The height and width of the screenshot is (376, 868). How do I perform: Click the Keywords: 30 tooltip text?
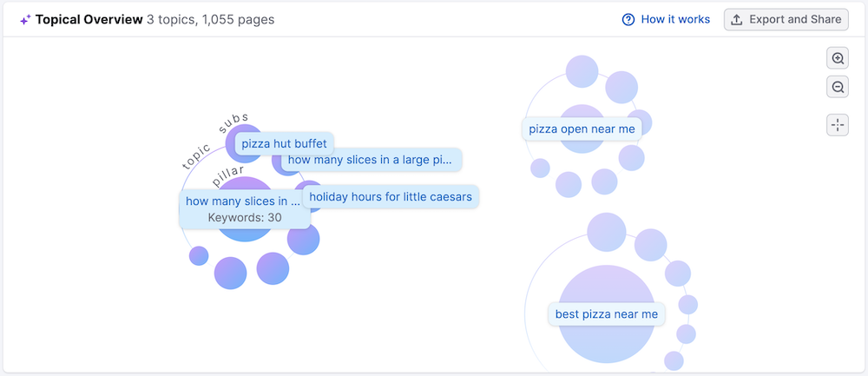click(x=245, y=217)
